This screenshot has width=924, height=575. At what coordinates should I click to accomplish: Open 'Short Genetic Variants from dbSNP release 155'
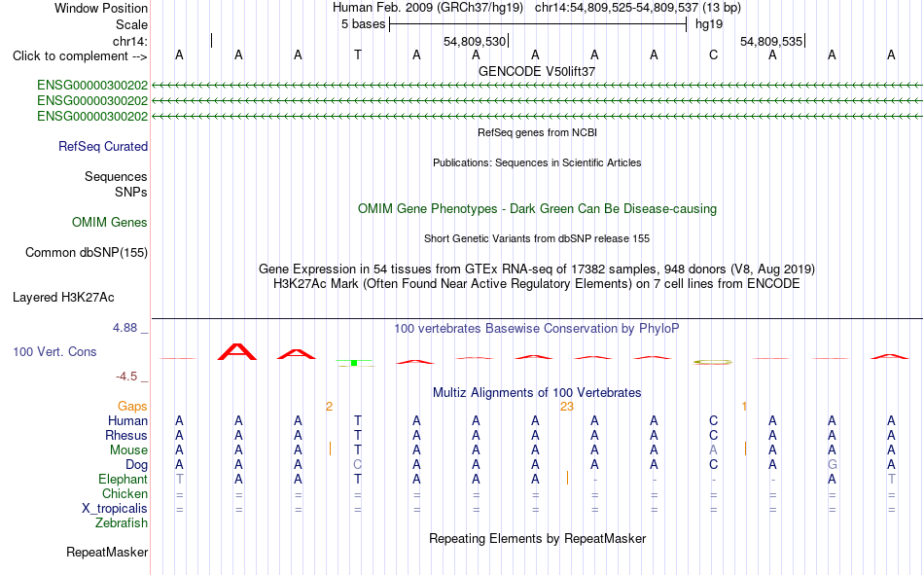pyautogui.click(x=537, y=238)
